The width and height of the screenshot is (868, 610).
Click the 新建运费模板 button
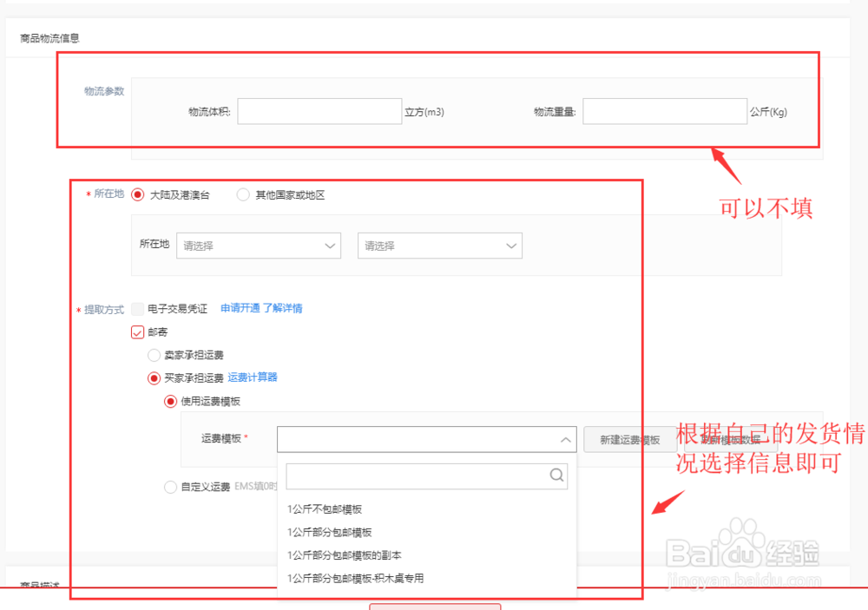629,439
